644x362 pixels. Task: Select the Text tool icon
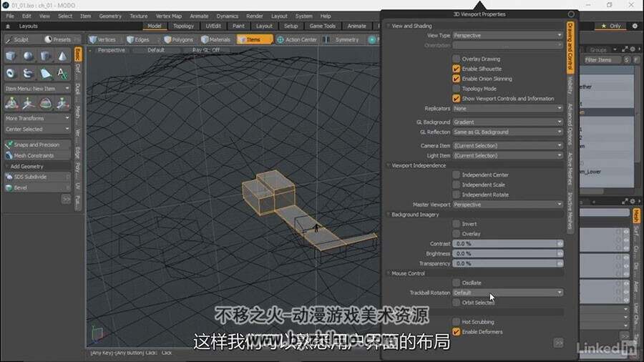pyautogui.click(x=62, y=74)
